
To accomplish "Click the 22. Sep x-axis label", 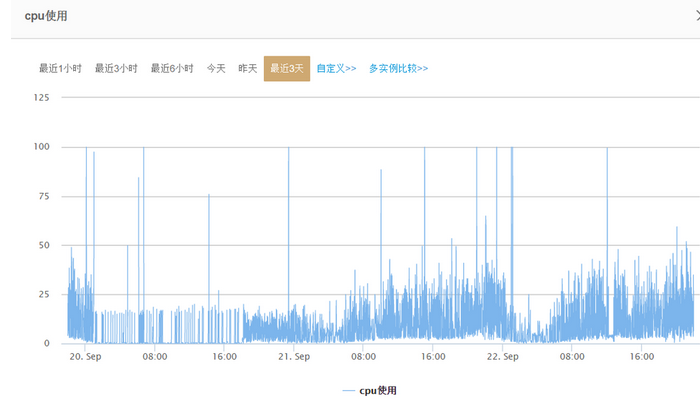I will pyautogui.click(x=502, y=357).
